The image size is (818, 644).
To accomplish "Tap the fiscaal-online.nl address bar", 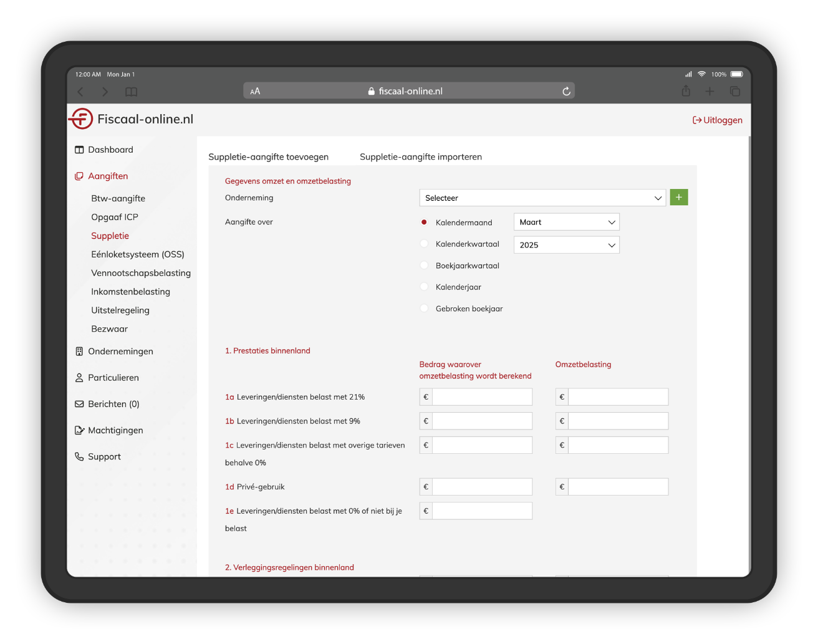I will click(409, 91).
